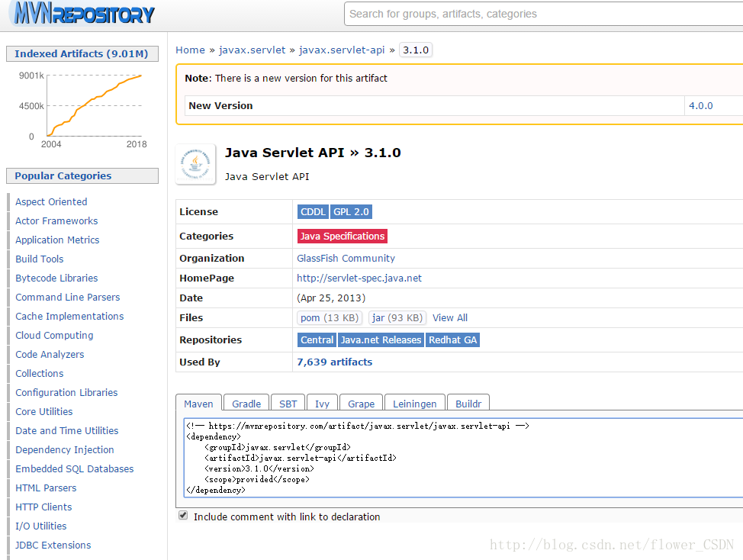Click the Java Servlet API » 3.1.0 title
The image size is (743, 560).
(x=313, y=153)
